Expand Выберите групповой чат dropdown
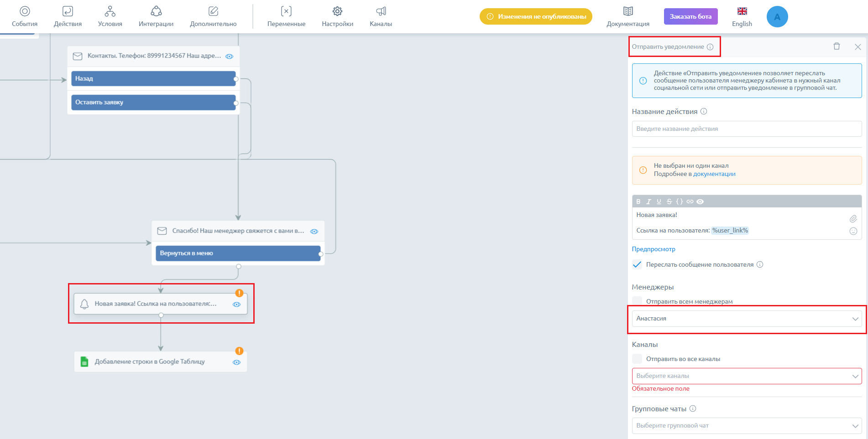The width and height of the screenshot is (868, 439). (x=747, y=426)
